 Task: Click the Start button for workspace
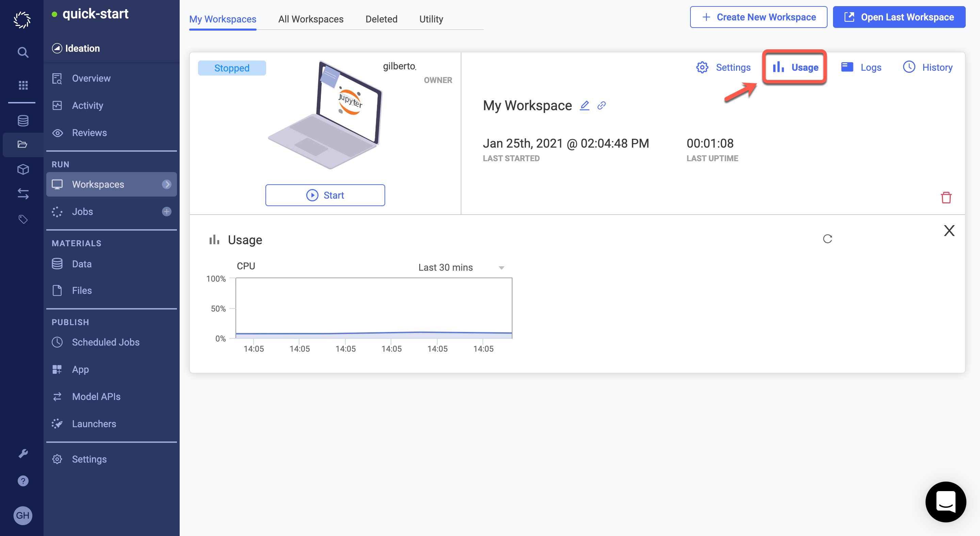326,195
